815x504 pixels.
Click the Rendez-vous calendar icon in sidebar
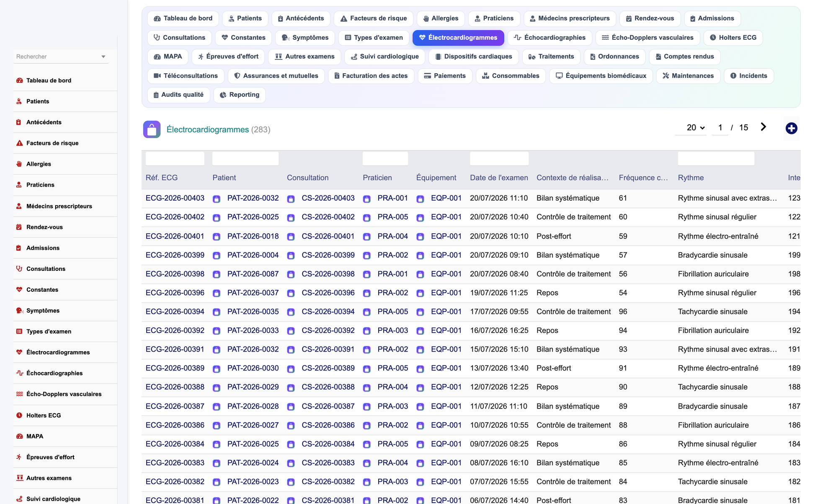19,227
